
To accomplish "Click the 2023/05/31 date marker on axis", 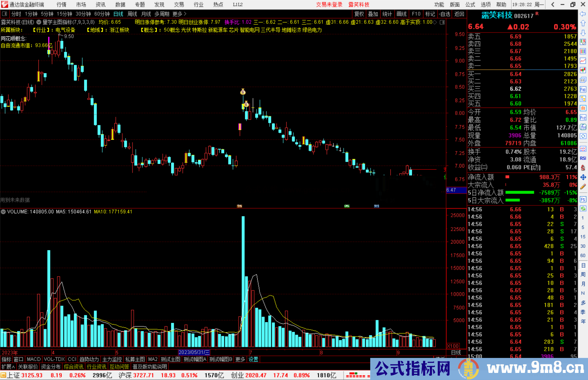I will [194, 352].
